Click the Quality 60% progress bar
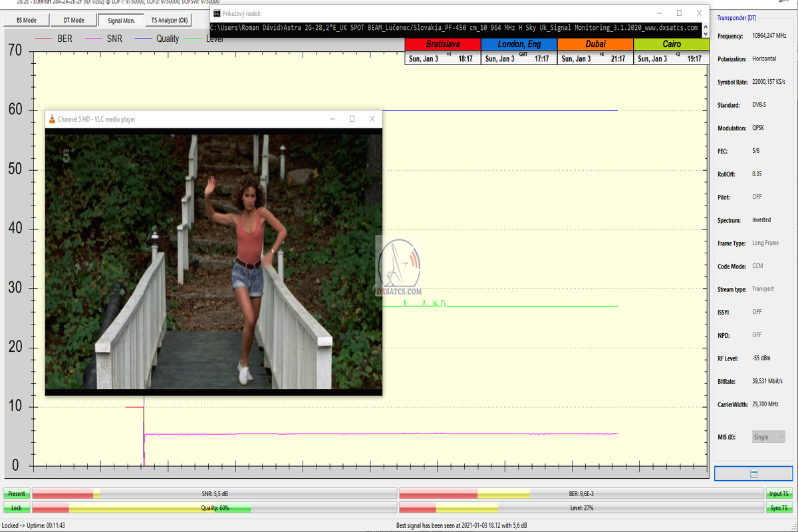Image resolution: width=798 pixels, height=532 pixels. [x=214, y=508]
